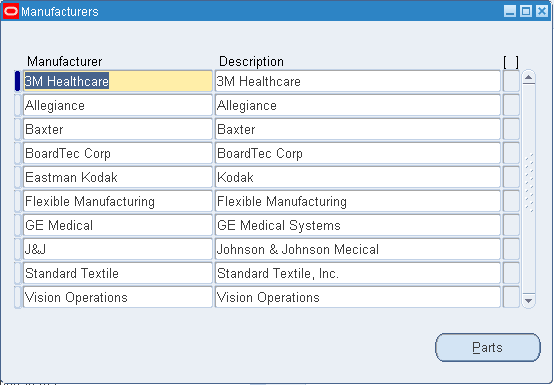Click the Johnson & Johnson Mecical description field
The height and width of the screenshot is (385, 554).
click(x=358, y=249)
